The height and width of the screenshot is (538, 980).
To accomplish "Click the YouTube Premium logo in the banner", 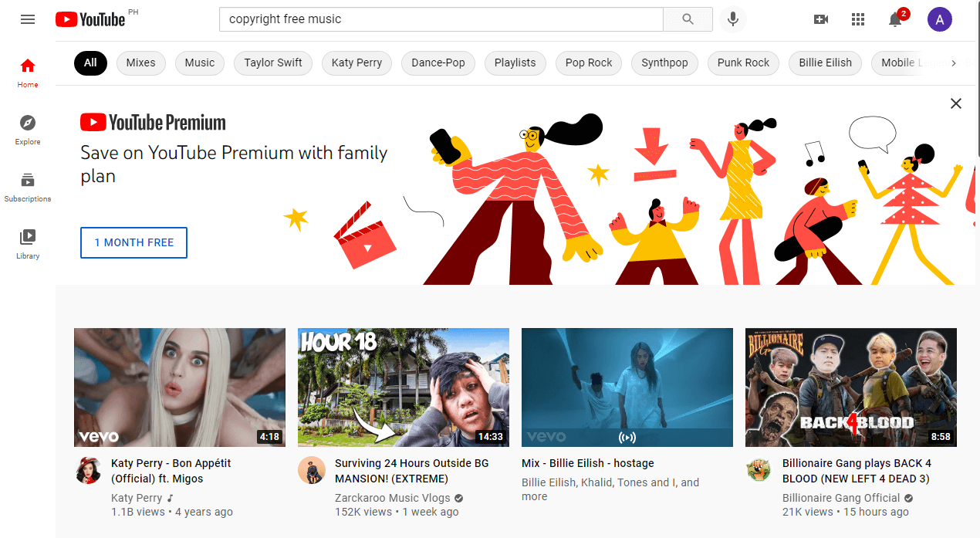I will point(153,122).
